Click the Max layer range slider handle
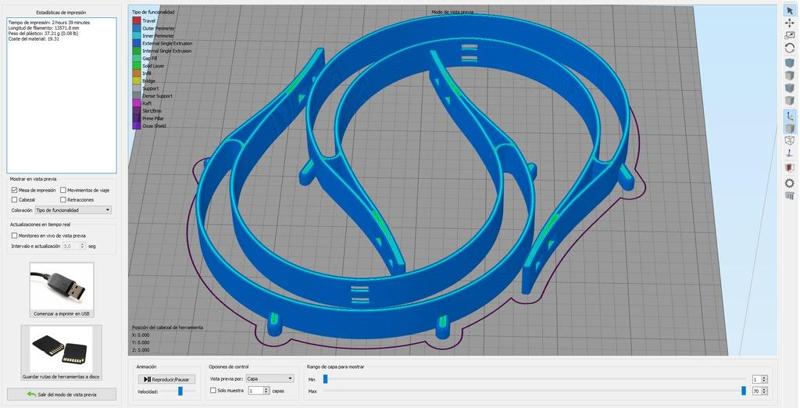800x408 pixels. pyautogui.click(x=743, y=391)
